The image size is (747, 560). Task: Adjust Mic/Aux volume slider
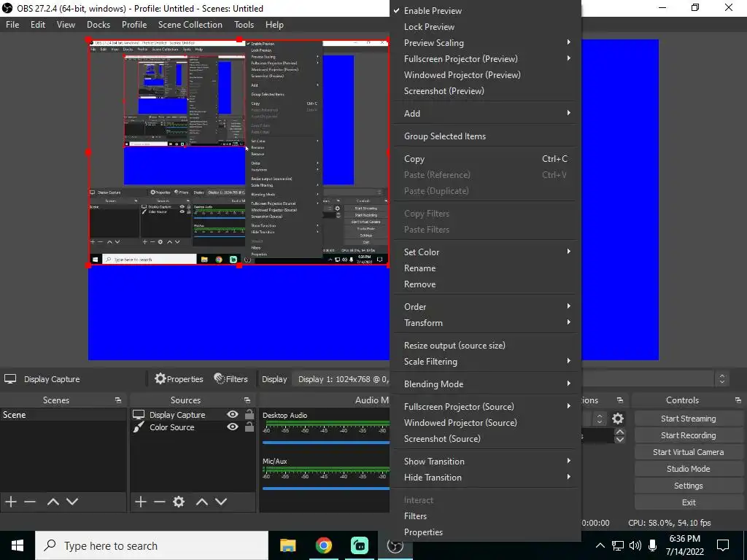[326, 489]
